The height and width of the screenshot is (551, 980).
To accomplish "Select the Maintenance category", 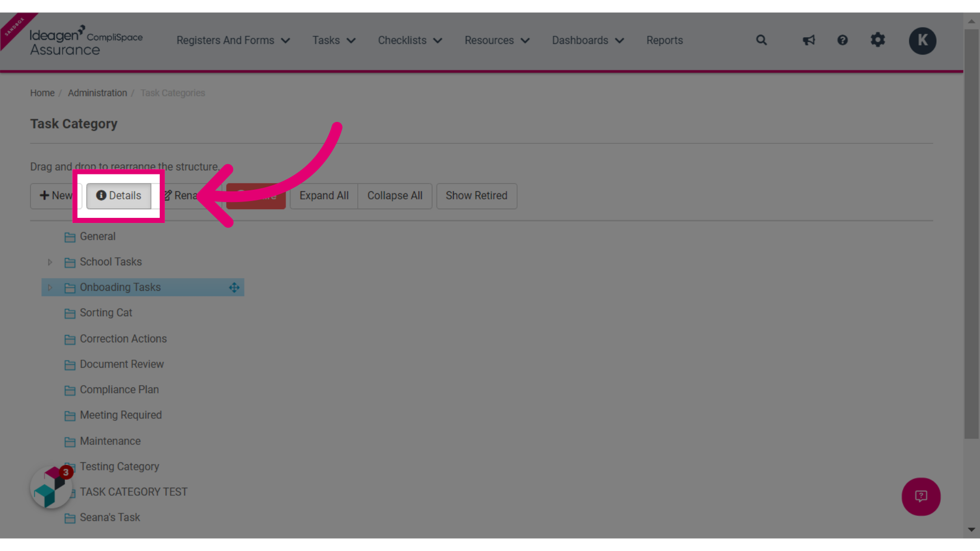I will click(x=110, y=442).
